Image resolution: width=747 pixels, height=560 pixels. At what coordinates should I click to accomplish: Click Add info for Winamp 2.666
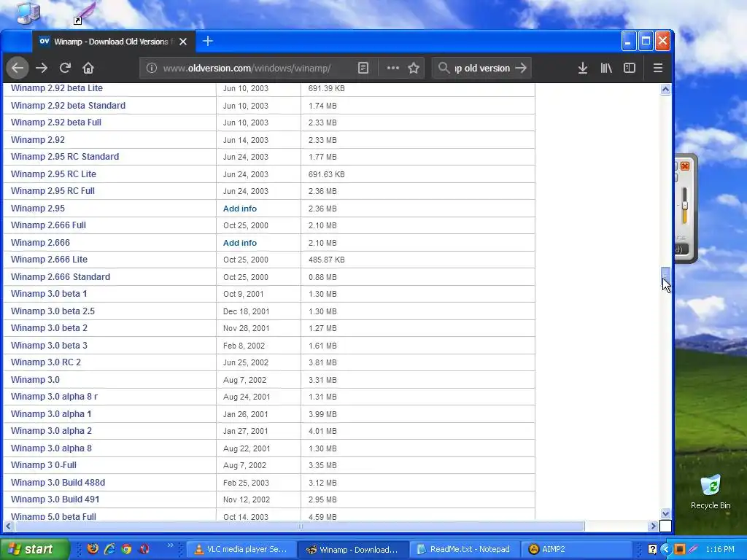coord(239,243)
